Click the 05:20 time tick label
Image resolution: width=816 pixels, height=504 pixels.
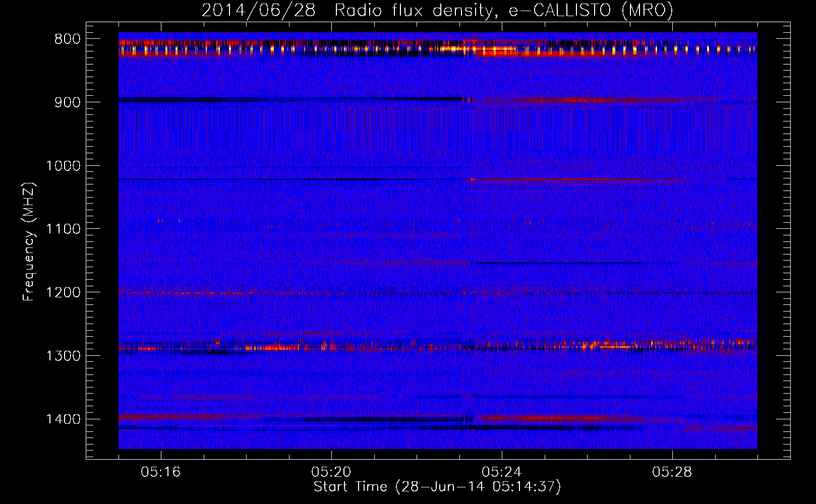click(x=331, y=472)
